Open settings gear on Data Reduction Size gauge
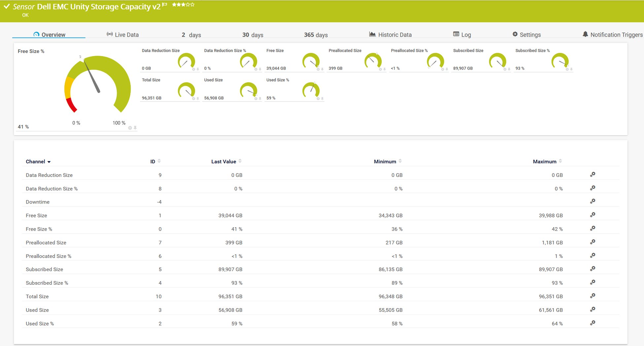 (194, 69)
